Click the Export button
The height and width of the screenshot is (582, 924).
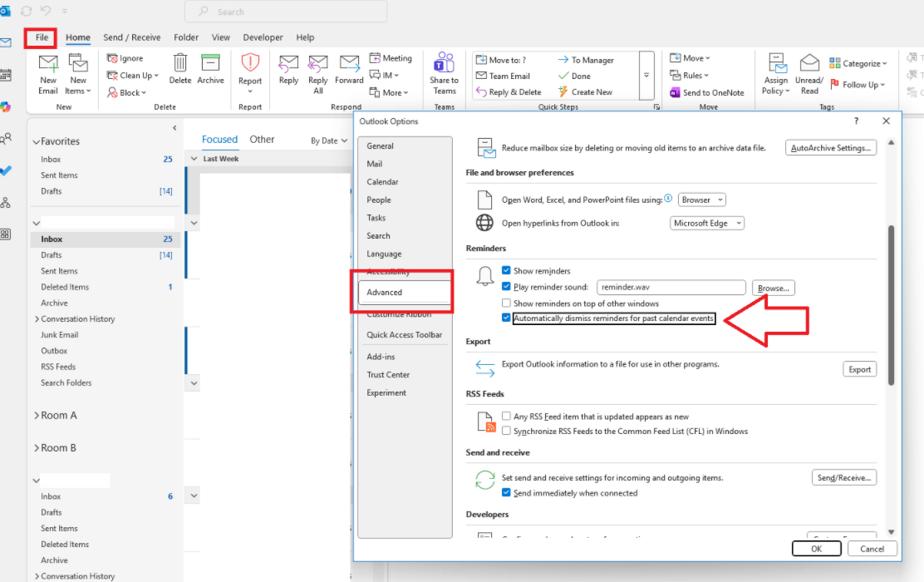point(860,369)
